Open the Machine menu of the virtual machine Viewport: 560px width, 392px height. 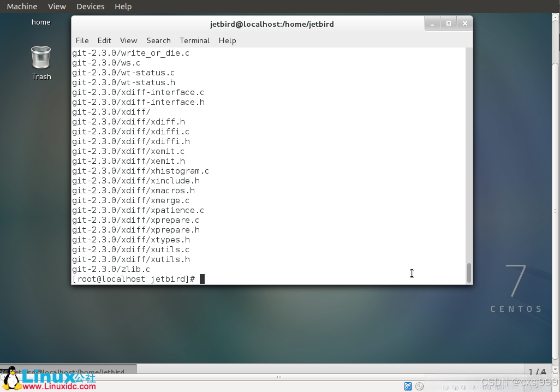click(21, 6)
